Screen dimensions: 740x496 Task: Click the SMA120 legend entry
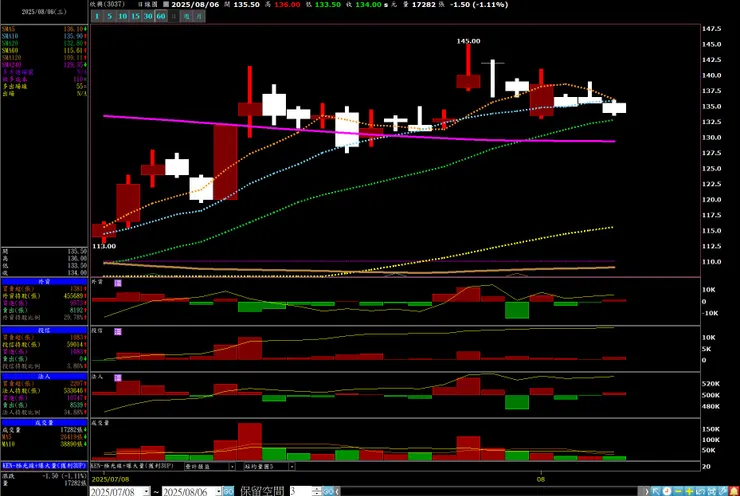pos(44,58)
